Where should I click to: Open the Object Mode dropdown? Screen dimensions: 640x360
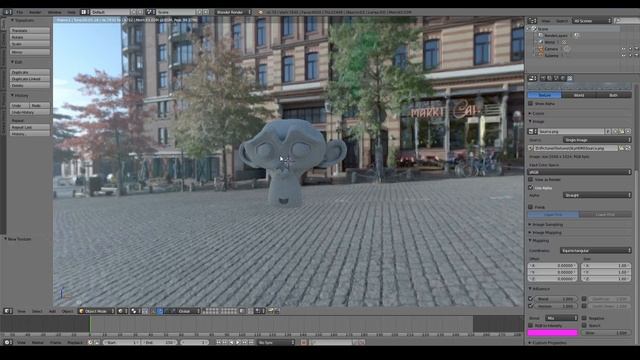[x=97, y=311]
